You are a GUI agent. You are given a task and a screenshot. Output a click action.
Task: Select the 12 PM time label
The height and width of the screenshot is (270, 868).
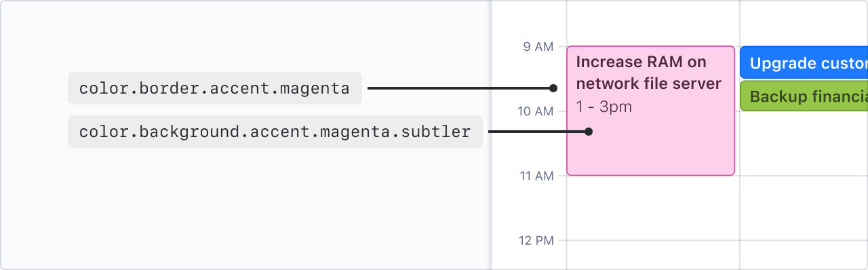536,240
